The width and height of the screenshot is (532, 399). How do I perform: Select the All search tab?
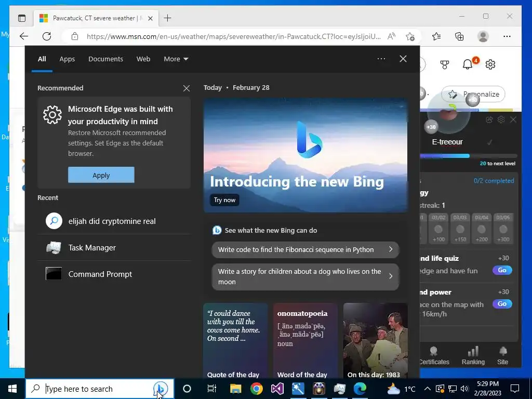pos(42,59)
